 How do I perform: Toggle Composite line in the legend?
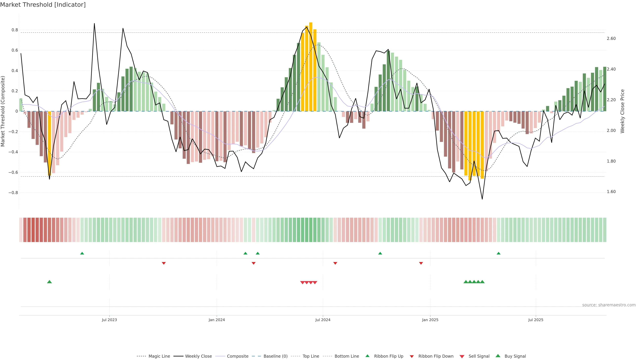237,356
